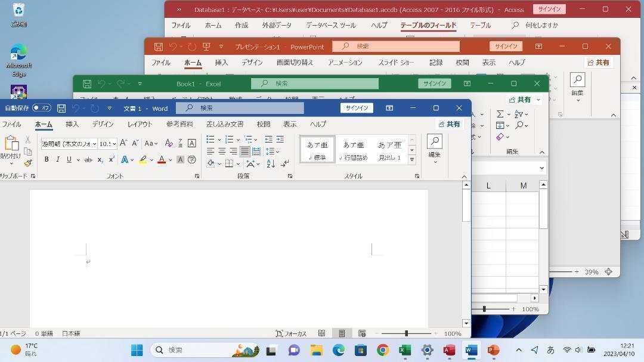Screen dimensions: 644x362
Task: Click the Save icon in Word title bar
Action: 61,108
